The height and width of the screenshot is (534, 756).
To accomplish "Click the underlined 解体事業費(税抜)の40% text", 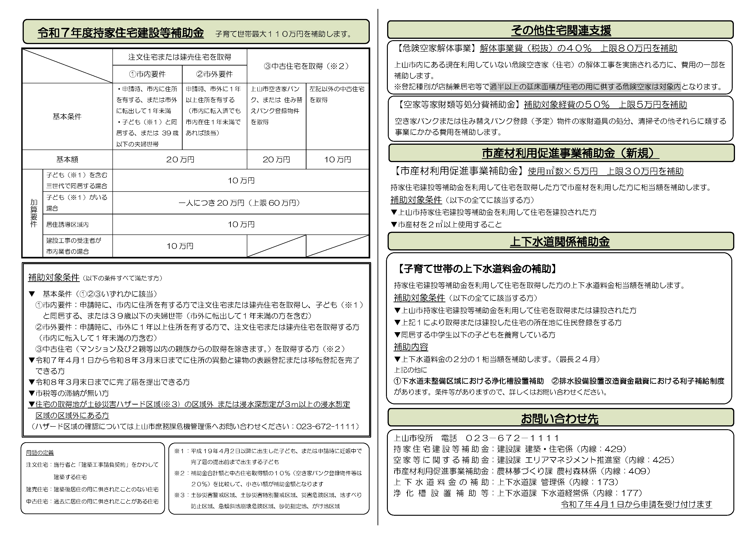I will [535, 48].
